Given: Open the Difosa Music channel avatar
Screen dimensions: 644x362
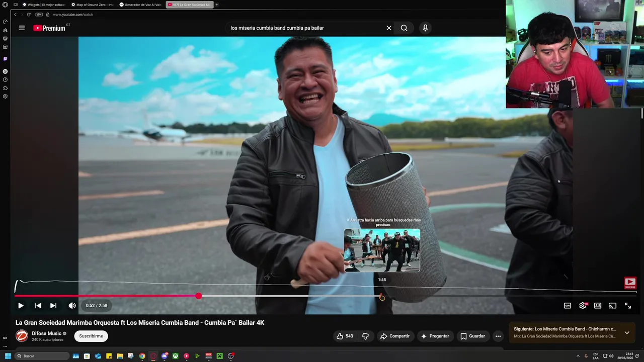Looking at the screenshot, I should [x=22, y=336].
